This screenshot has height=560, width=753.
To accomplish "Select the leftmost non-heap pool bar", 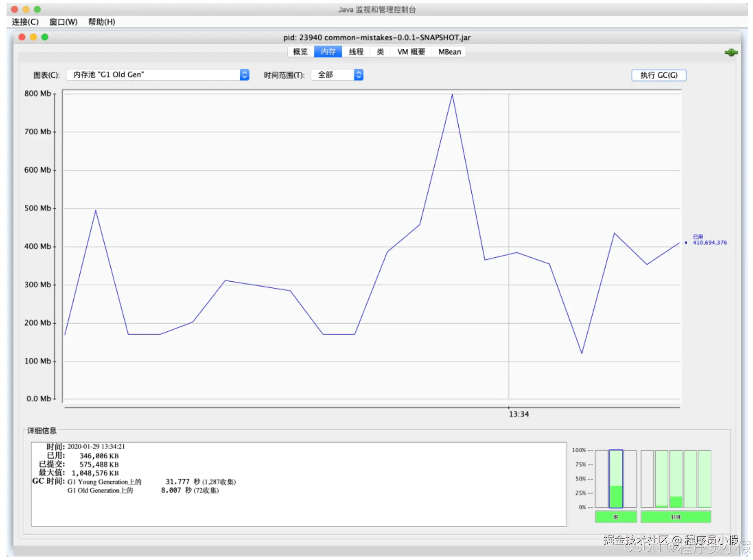I will (x=647, y=479).
